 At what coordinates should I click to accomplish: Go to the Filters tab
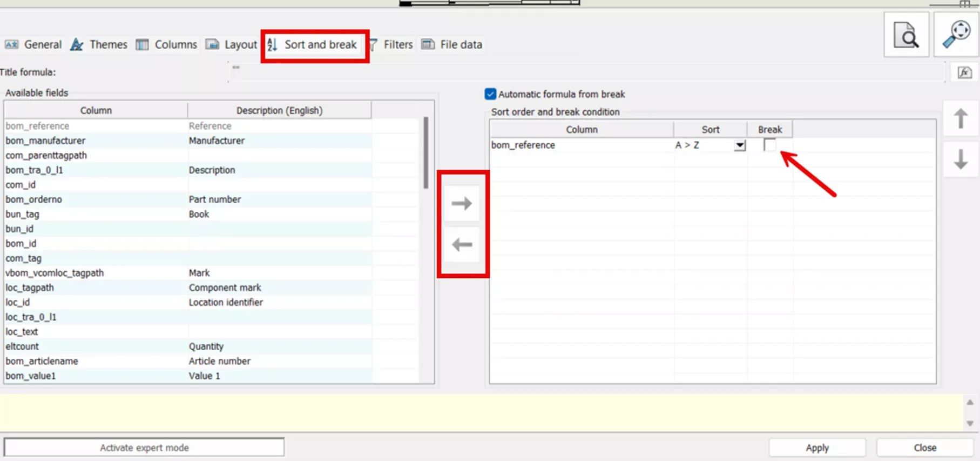390,44
